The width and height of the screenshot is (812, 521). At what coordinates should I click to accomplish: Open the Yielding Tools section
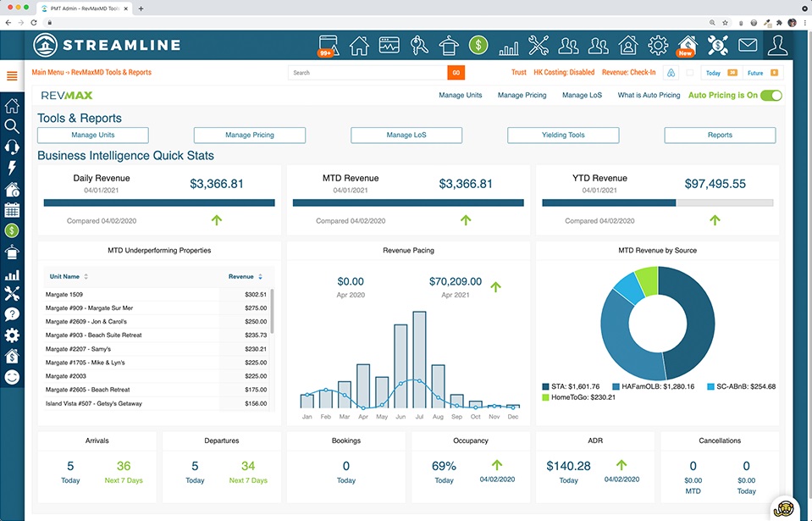tap(563, 135)
